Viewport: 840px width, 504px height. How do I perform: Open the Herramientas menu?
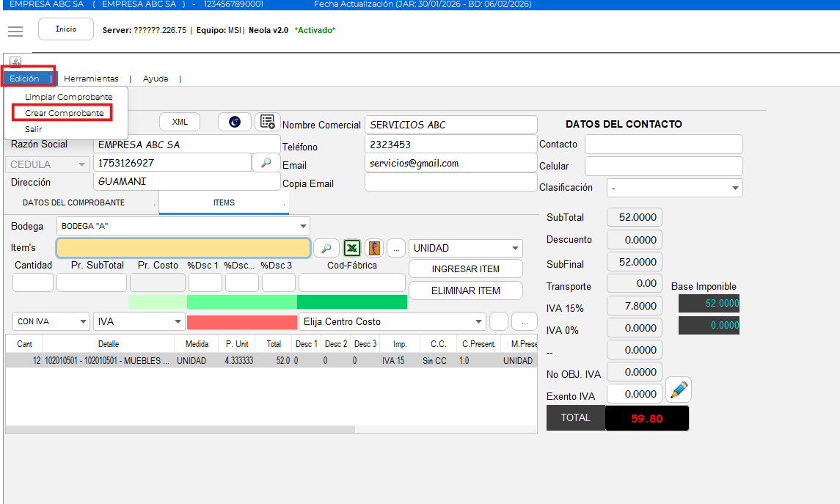point(91,78)
